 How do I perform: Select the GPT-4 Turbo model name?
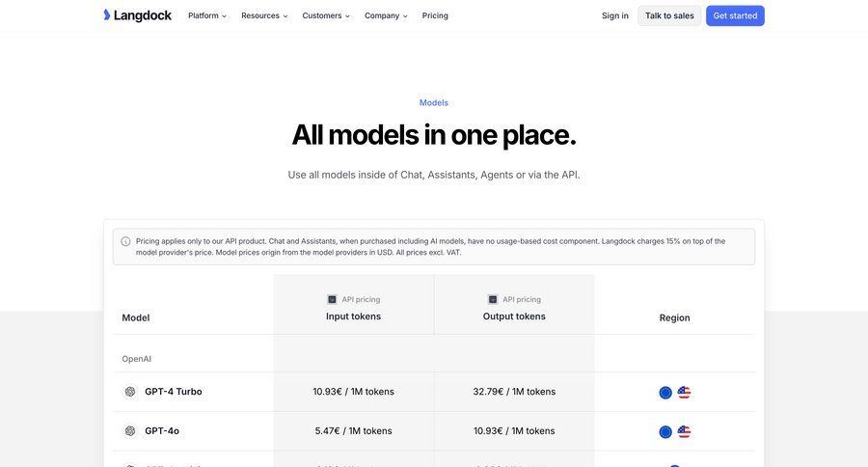tap(174, 392)
